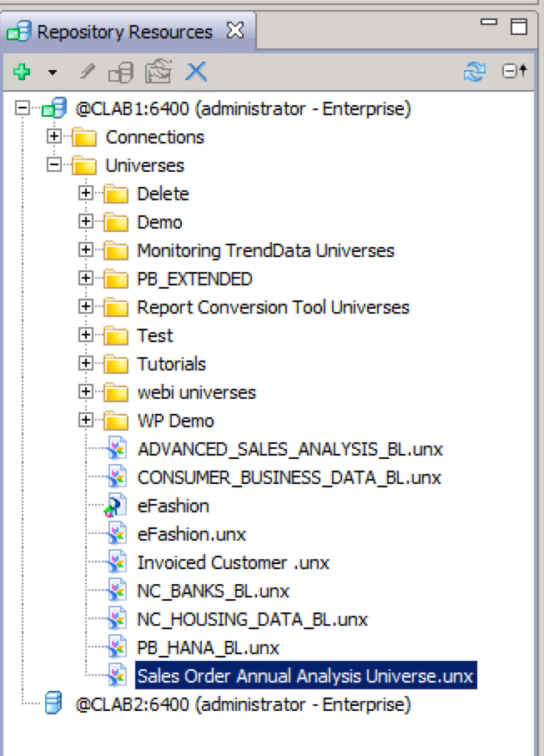Click the eFashion.unx universe file icon

click(117, 534)
